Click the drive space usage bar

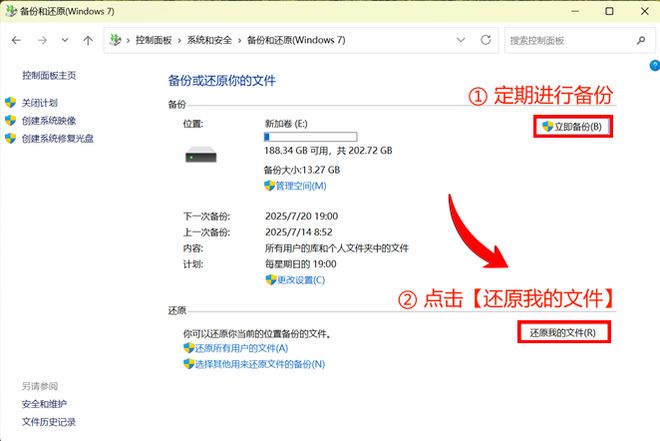pos(310,137)
